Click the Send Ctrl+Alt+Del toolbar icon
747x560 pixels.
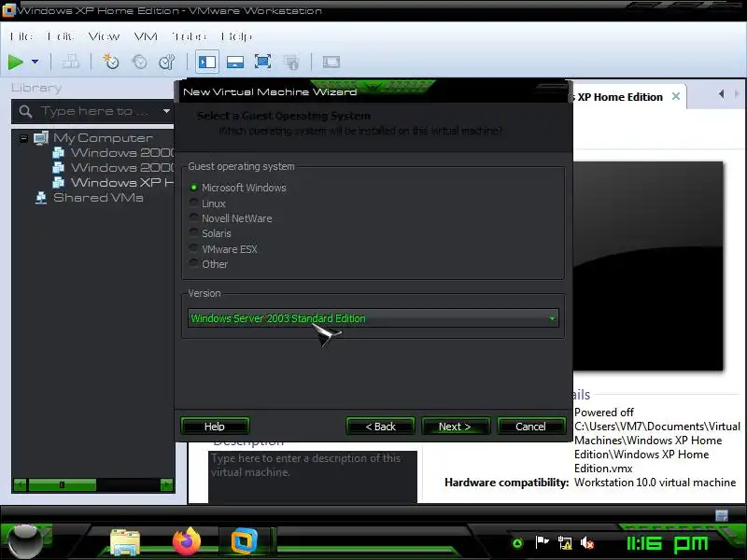(x=71, y=62)
